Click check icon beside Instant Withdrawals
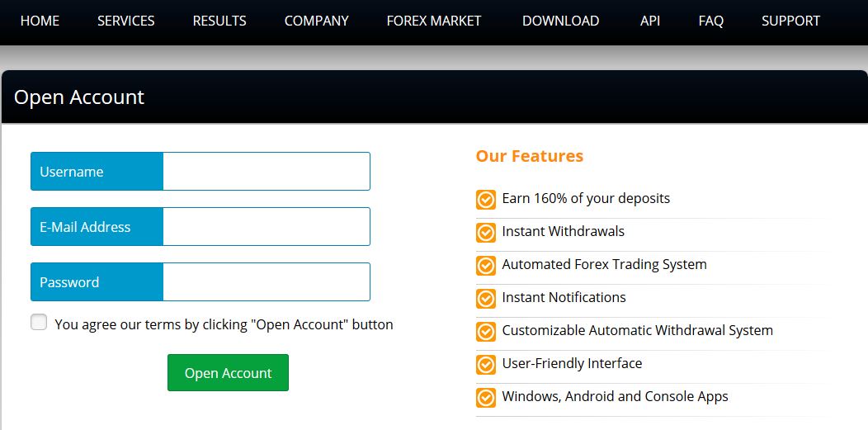 (486, 233)
